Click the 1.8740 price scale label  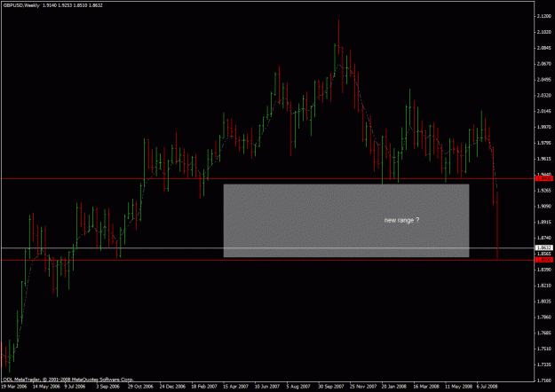tap(544, 238)
